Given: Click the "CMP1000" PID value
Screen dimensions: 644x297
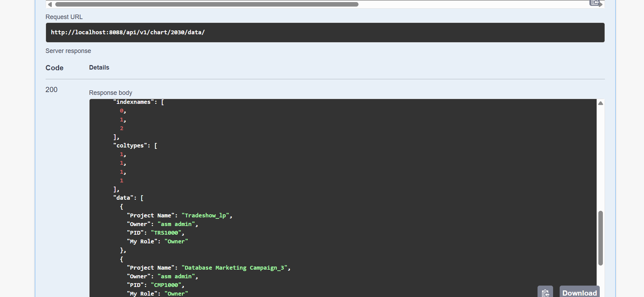Looking at the screenshot, I should [x=166, y=285].
